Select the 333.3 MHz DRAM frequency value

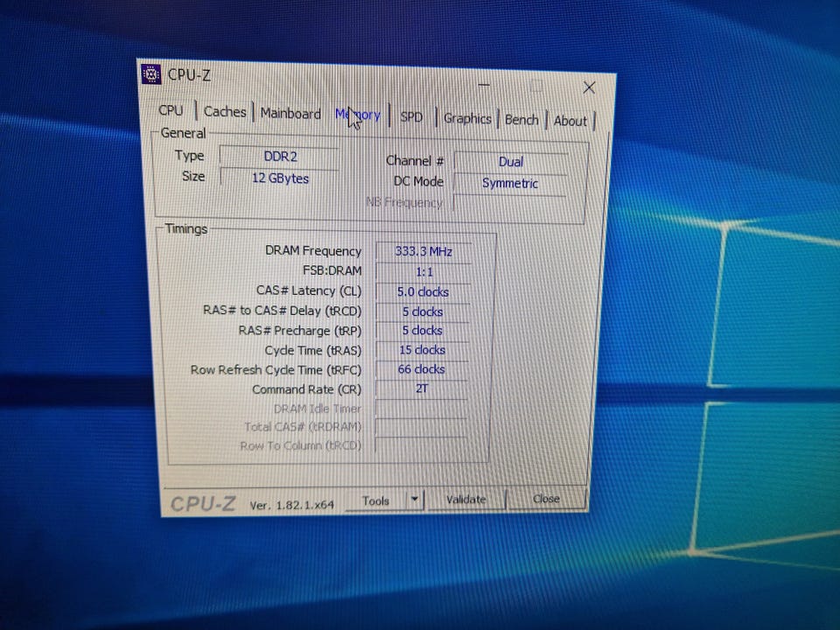tap(423, 251)
